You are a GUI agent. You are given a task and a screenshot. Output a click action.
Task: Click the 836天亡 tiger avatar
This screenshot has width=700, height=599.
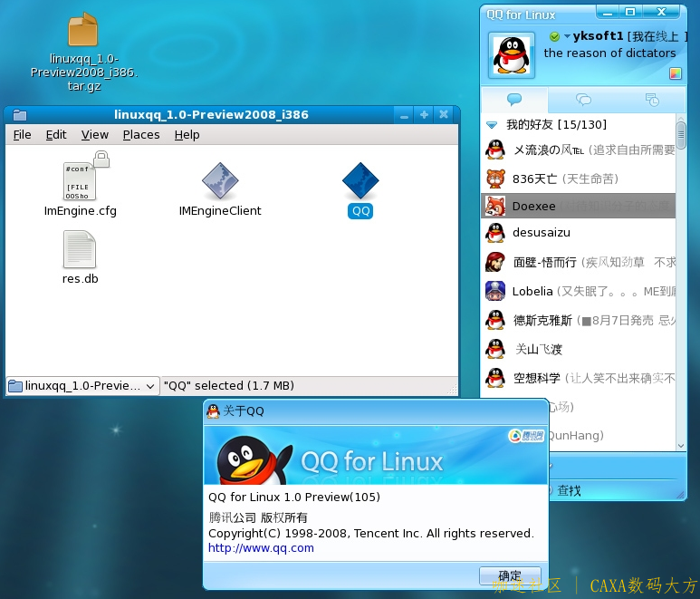pyautogui.click(x=495, y=179)
